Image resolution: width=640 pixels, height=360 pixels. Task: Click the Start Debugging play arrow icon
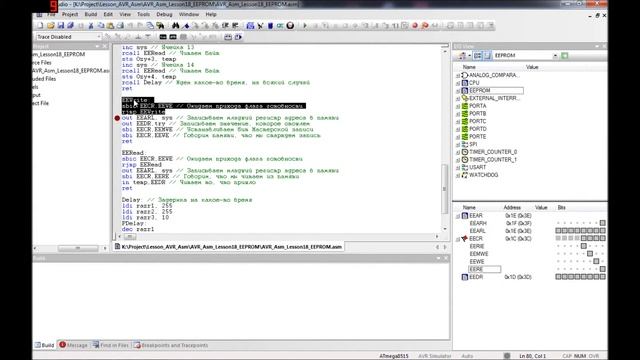[305, 26]
